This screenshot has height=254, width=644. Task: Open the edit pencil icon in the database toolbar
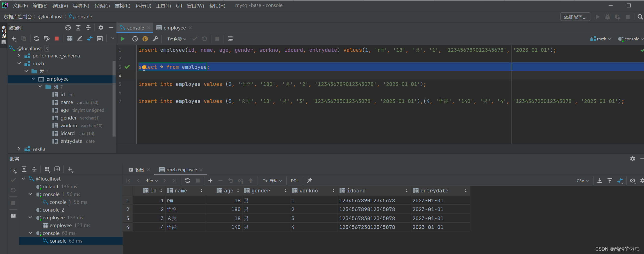tap(80, 39)
